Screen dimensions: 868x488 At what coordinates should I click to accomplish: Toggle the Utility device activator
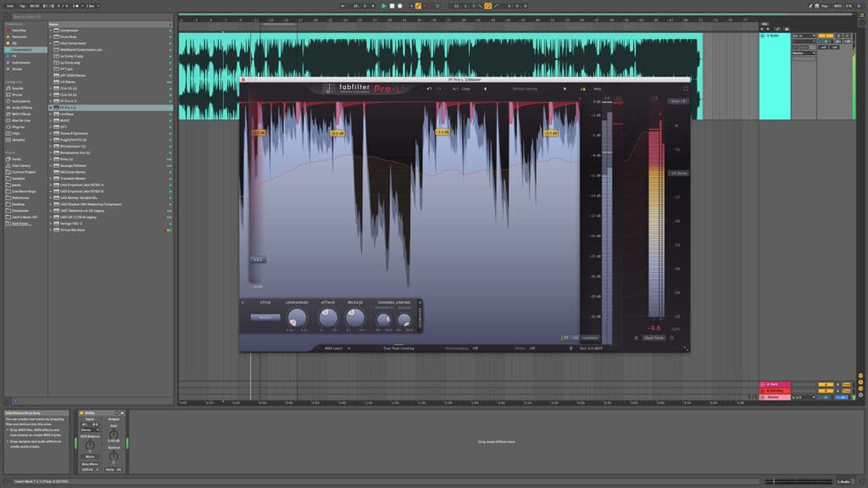81,413
